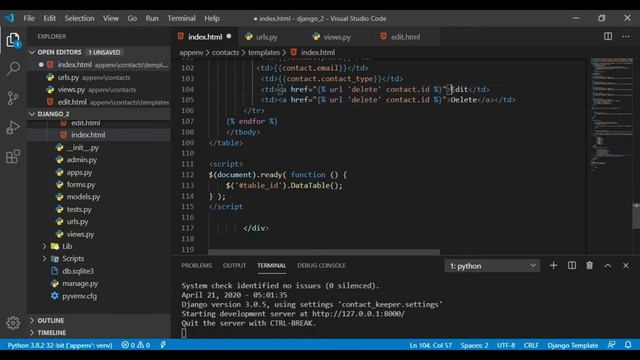This screenshot has height=360, width=640.
Task: Select the Terminal panel tab
Action: [271, 266]
